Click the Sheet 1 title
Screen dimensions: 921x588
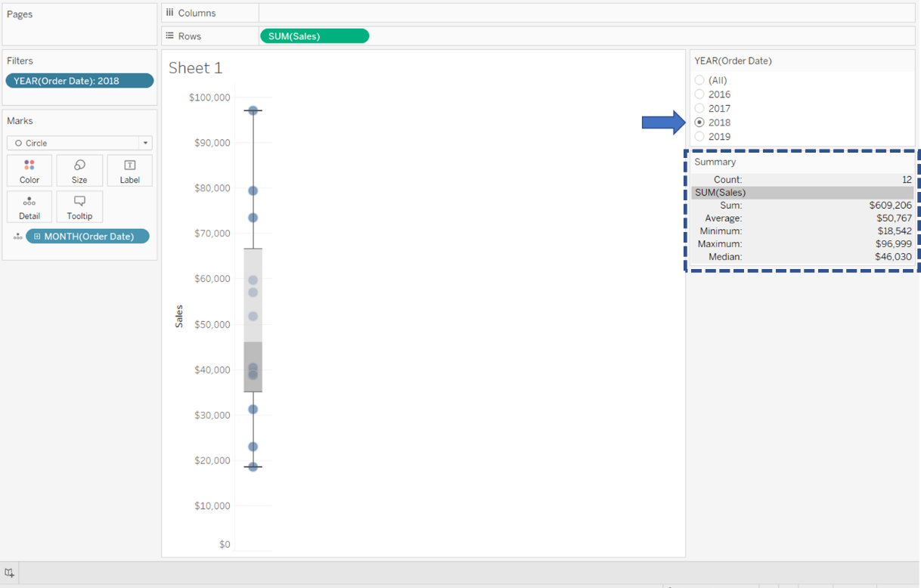195,68
